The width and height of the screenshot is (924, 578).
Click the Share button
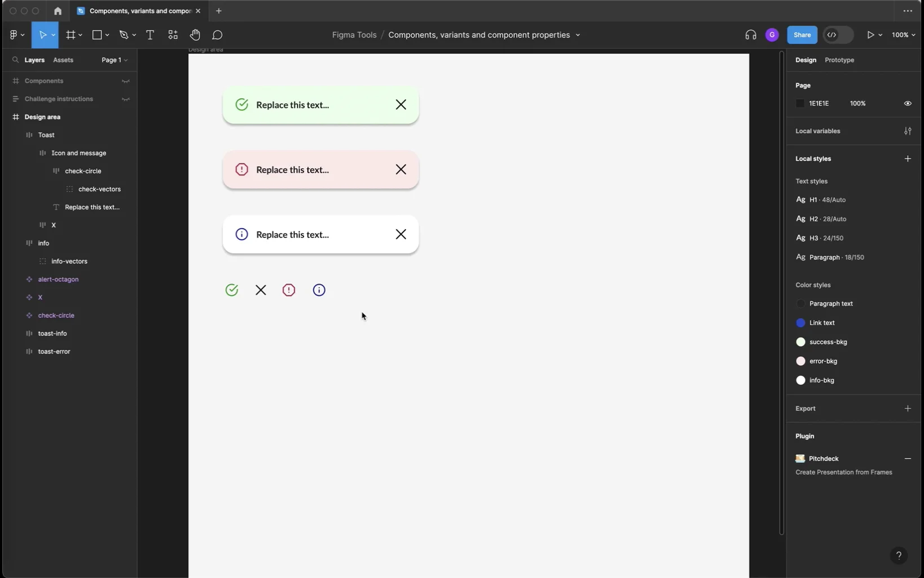[802, 34]
